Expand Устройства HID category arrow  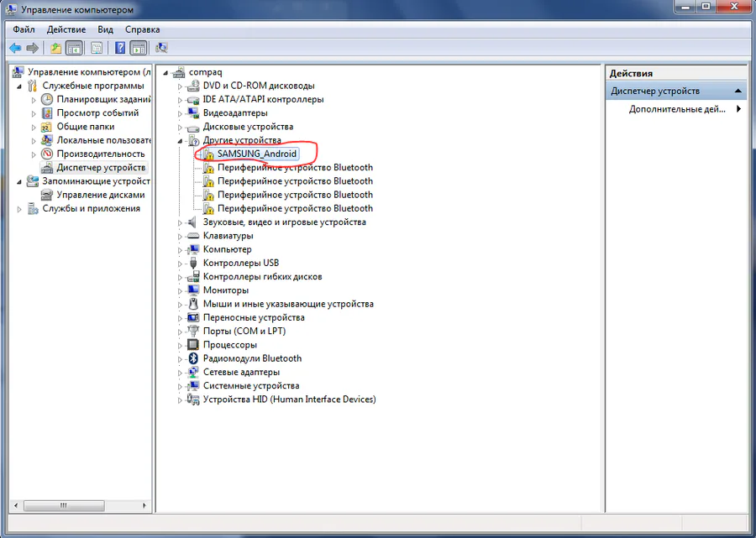coord(180,400)
